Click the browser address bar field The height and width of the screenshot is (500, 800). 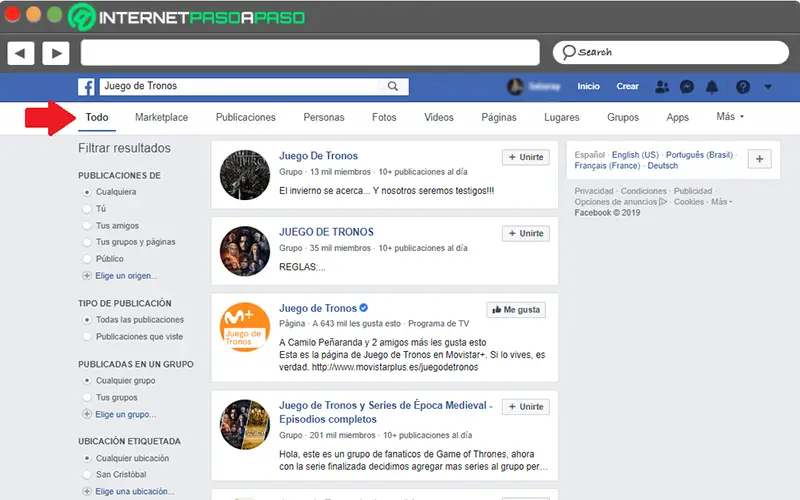click(310, 53)
